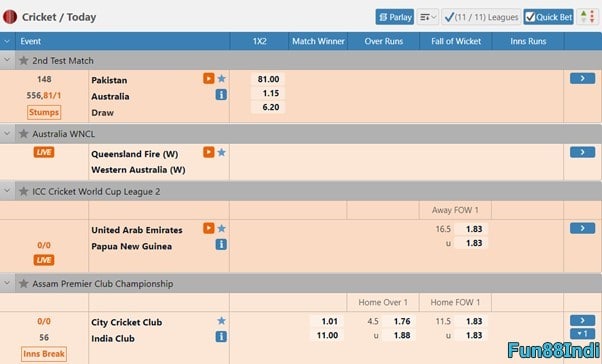Open info icon for Papua New Guinea
The width and height of the screenshot is (602, 364).
(221, 244)
